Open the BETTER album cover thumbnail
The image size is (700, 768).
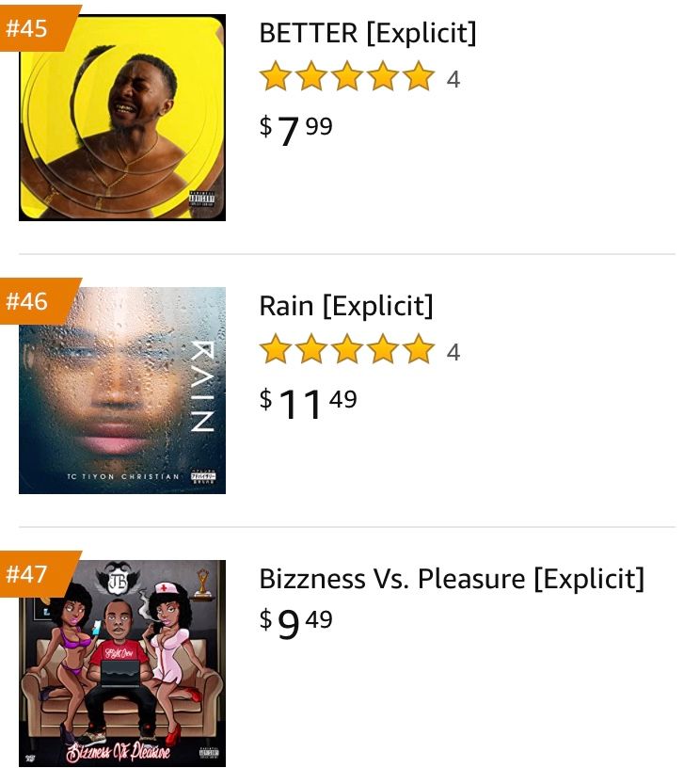pyautogui.click(x=122, y=118)
